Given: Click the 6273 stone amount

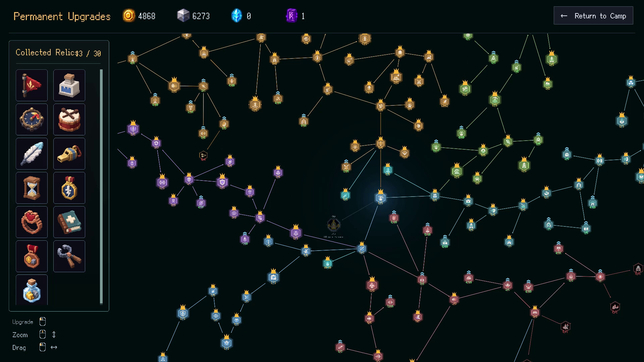Looking at the screenshot, I should (x=201, y=16).
